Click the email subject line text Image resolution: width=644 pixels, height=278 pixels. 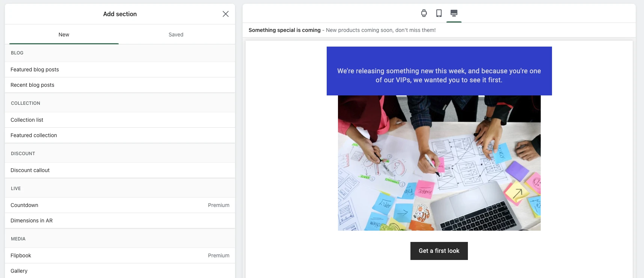(284, 30)
